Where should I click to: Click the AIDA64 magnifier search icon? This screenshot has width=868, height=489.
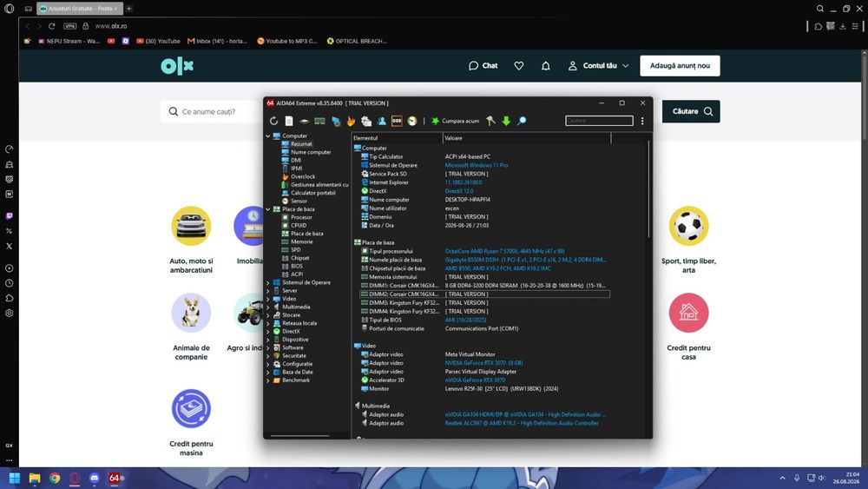(x=522, y=121)
